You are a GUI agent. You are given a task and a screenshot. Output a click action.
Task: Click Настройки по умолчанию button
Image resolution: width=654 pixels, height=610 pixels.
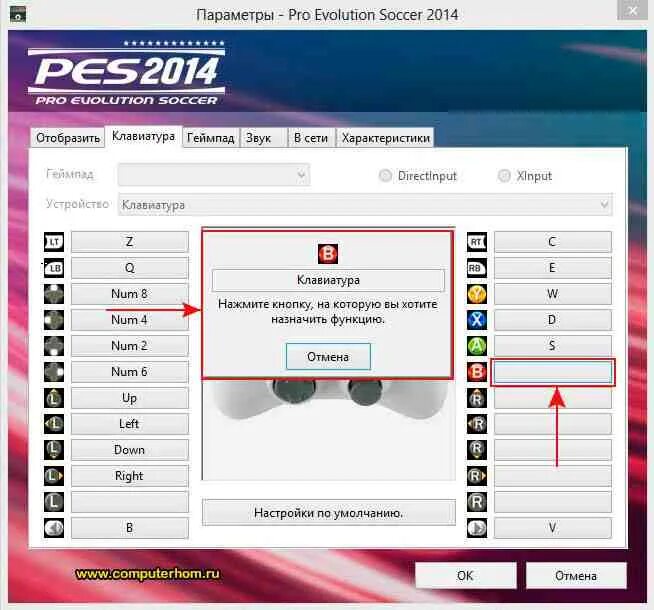tap(329, 512)
